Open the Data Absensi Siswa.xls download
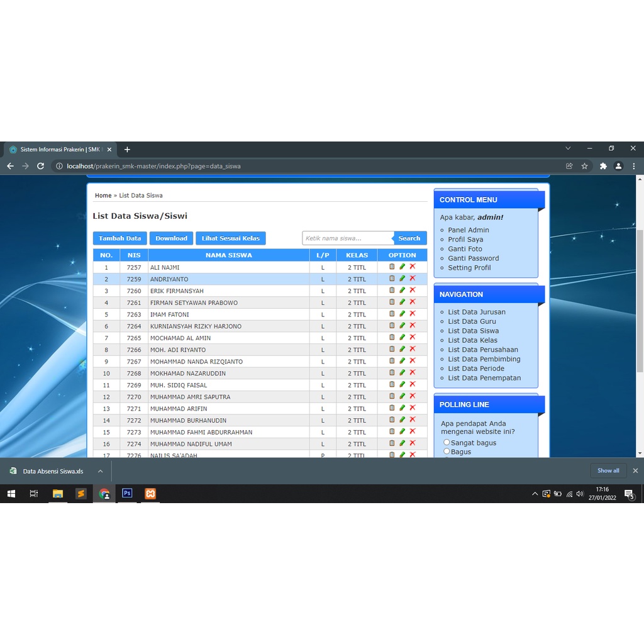This screenshot has width=644, height=644. (53, 471)
